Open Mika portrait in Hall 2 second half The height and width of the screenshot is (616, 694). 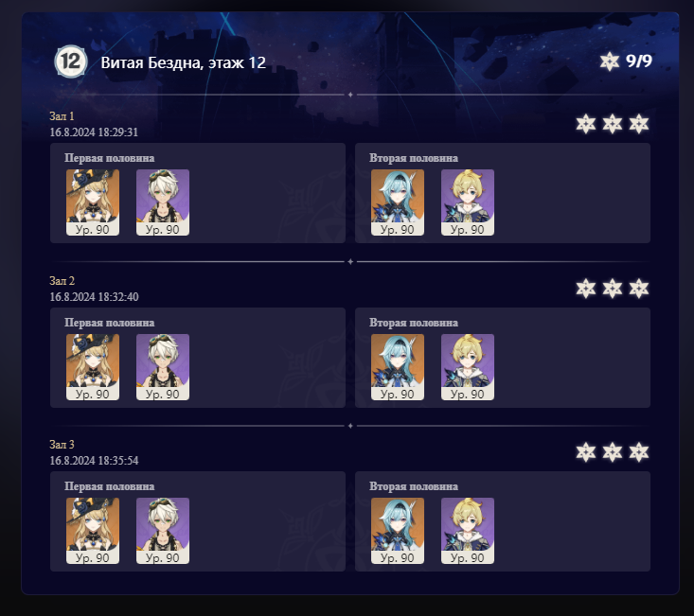468,367
